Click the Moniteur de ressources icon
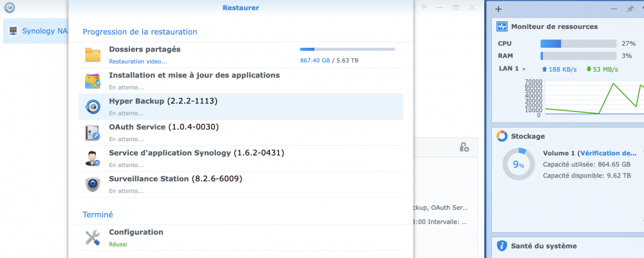644x258 pixels. click(x=502, y=26)
